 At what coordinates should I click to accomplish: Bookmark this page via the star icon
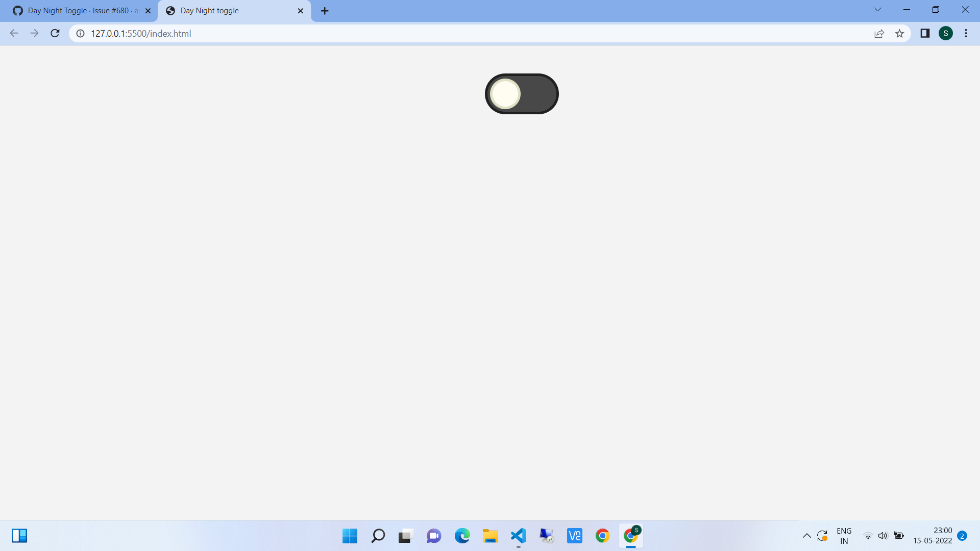coord(899,33)
